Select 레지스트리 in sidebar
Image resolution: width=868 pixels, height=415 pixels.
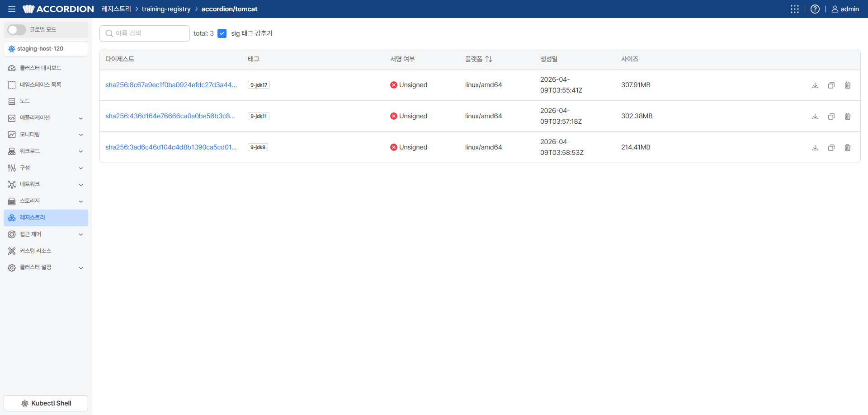(x=46, y=218)
